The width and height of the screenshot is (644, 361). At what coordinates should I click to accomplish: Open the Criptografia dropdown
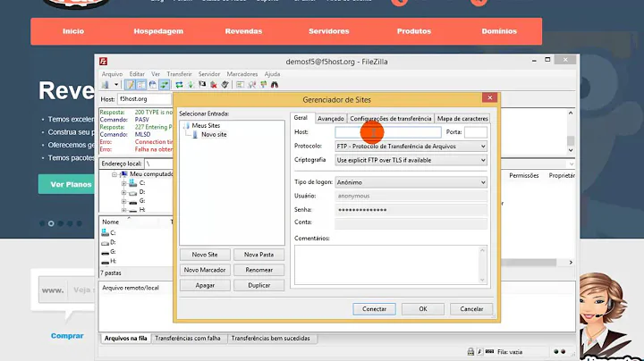[x=411, y=160]
